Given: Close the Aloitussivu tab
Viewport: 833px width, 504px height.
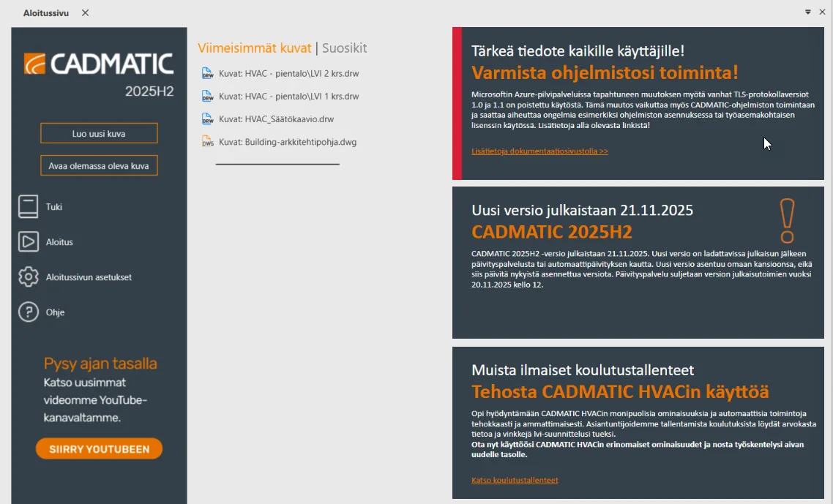Looking at the screenshot, I should [x=85, y=12].
